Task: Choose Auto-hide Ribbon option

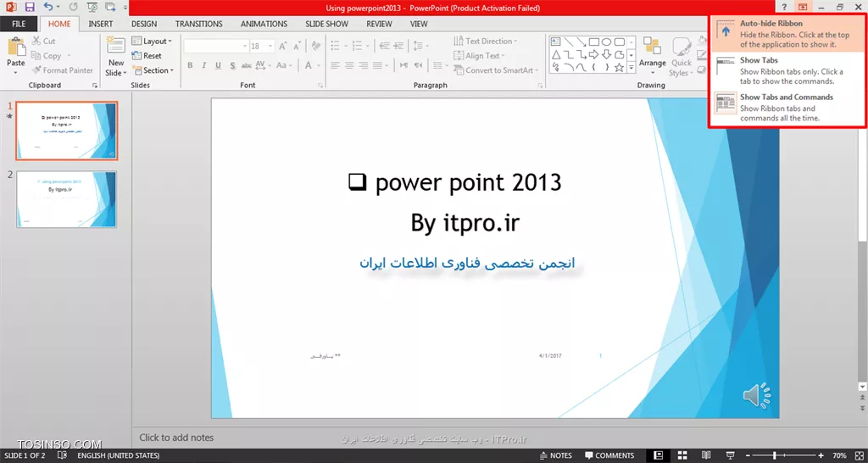Action: click(787, 34)
